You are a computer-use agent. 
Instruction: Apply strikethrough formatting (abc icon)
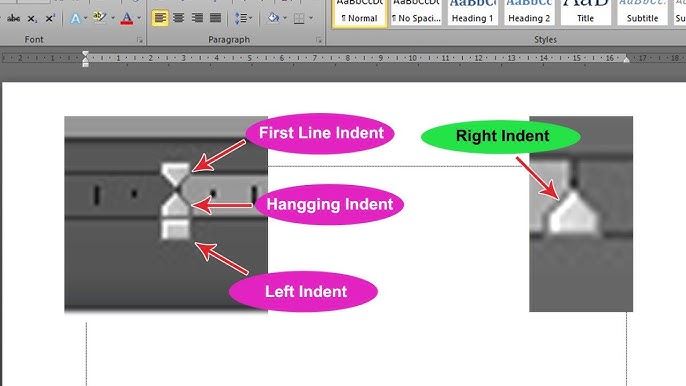coord(14,18)
